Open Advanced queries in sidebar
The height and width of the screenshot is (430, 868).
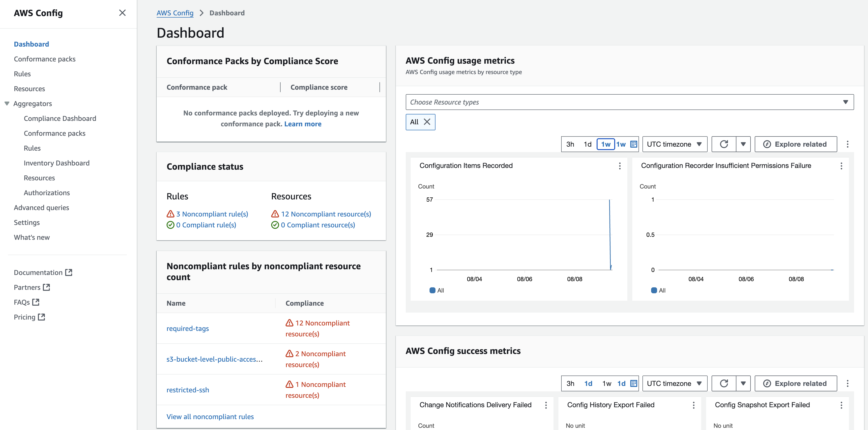(x=41, y=208)
